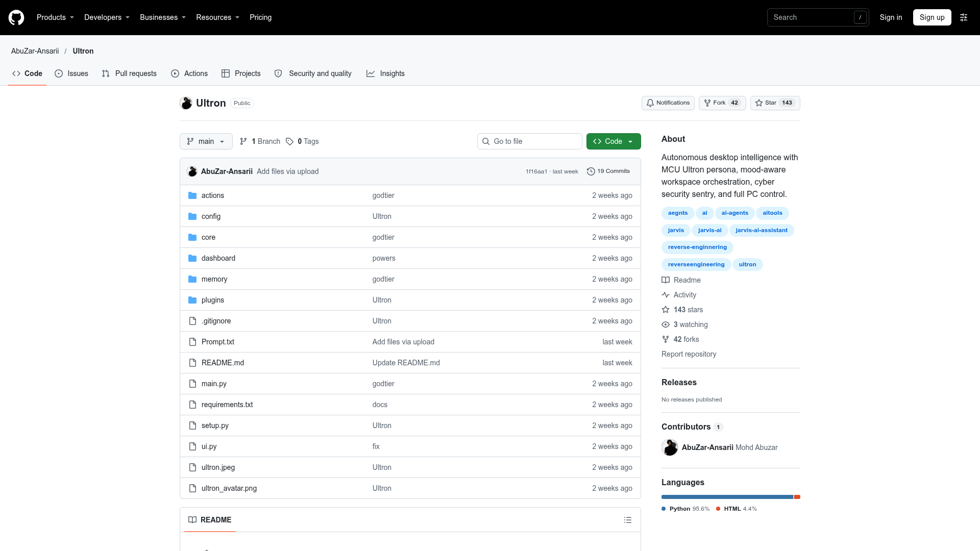This screenshot has width=980, height=551.
Task: Switch to the Insights tab
Action: point(385,73)
